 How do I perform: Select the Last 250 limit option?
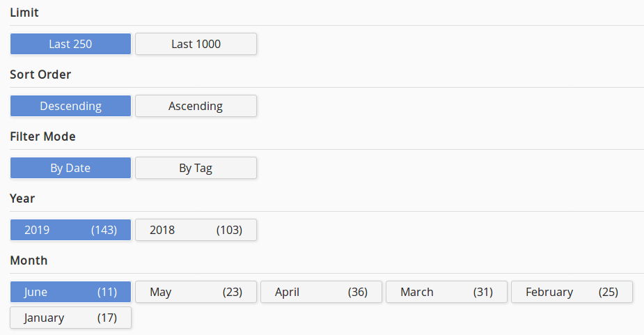click(70, 44)
